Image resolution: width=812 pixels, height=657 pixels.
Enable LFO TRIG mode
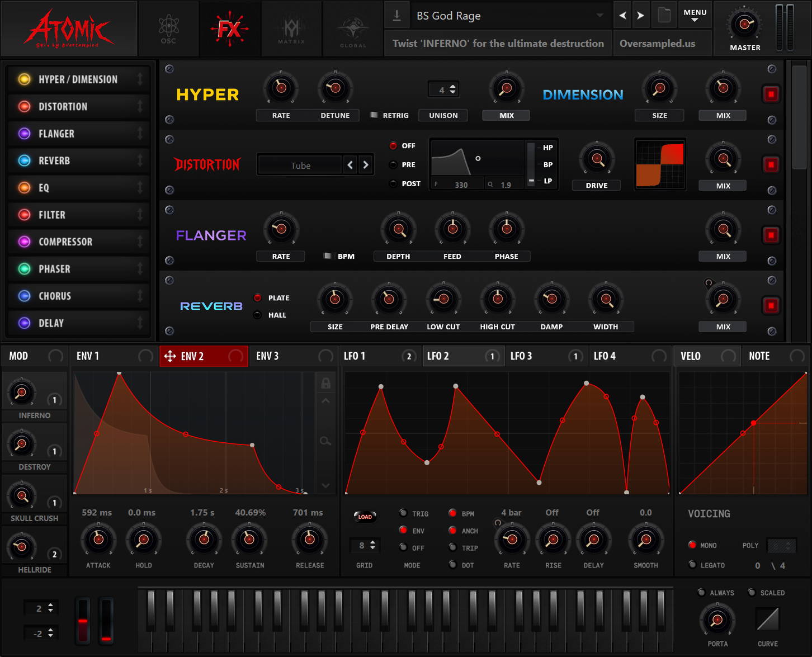403,513
